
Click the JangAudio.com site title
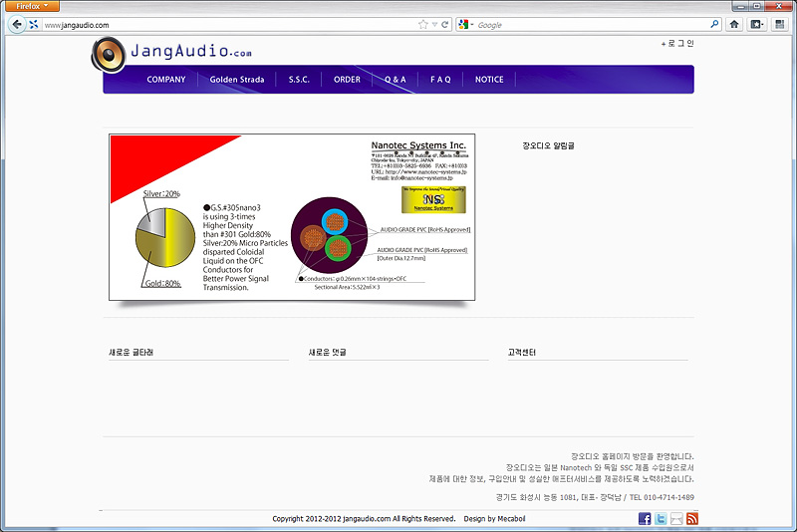click(x=191, y=51)
